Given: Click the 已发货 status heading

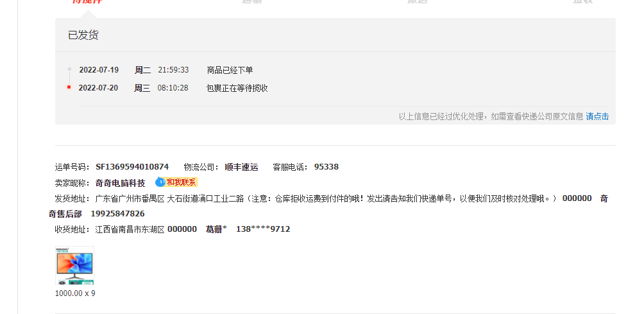Looking at the screenshot, I should tap(83, 35).
